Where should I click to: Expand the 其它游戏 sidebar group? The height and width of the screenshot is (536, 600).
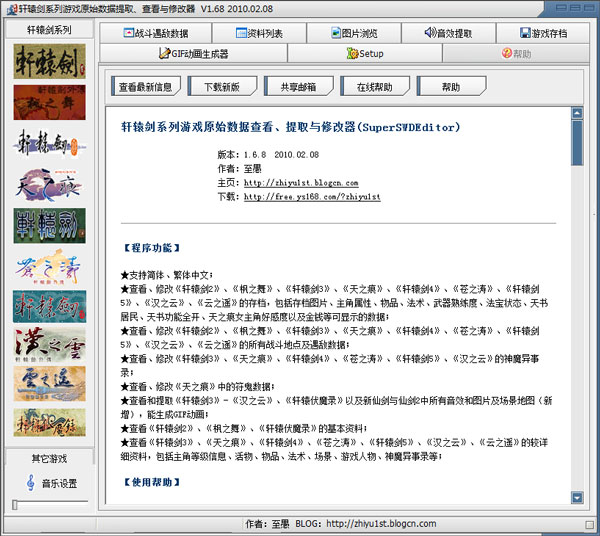coord(48,457)
